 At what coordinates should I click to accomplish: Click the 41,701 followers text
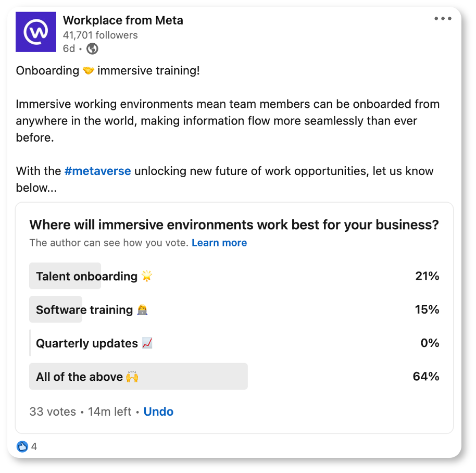click(100, 35)
